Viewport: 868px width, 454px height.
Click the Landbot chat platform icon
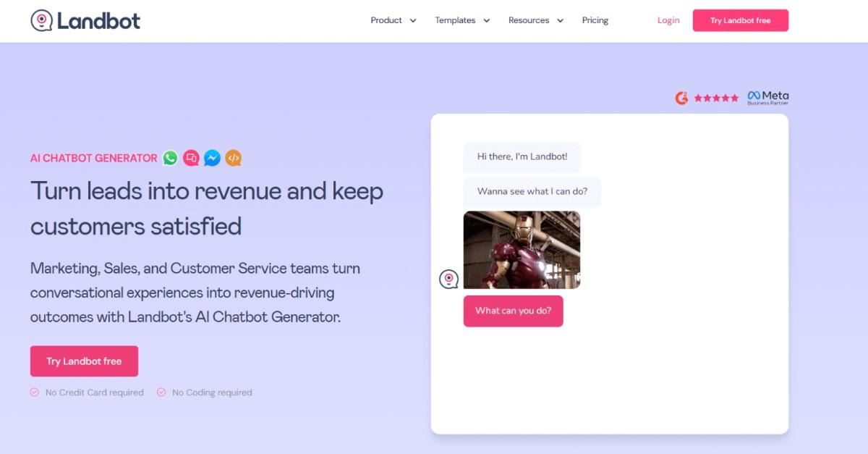(x=191, y=158)
